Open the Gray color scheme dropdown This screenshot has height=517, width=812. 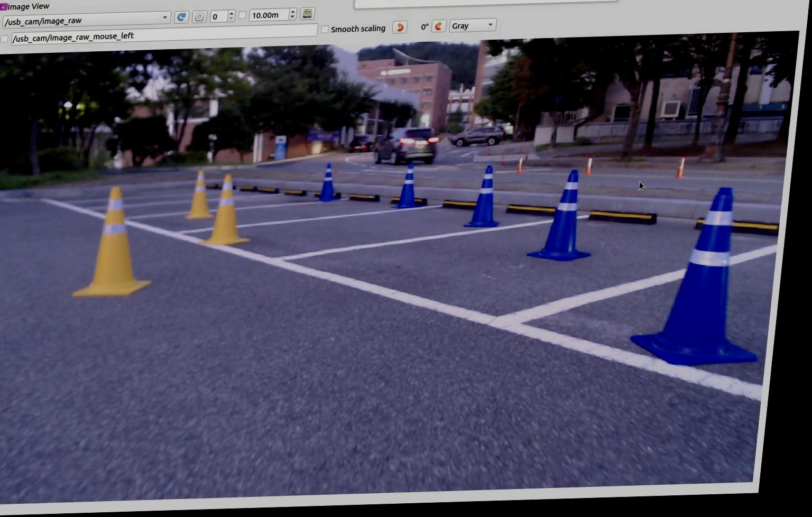[472, 25]
